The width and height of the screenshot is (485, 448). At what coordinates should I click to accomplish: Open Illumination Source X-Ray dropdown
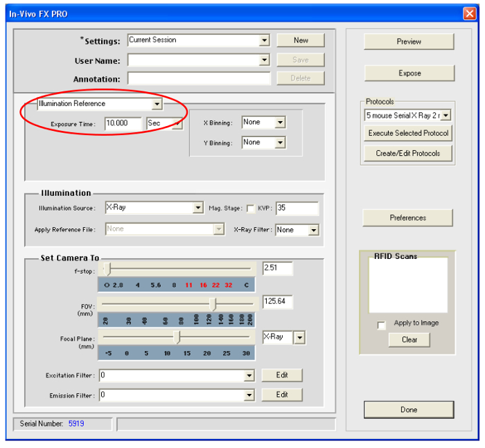154,208
